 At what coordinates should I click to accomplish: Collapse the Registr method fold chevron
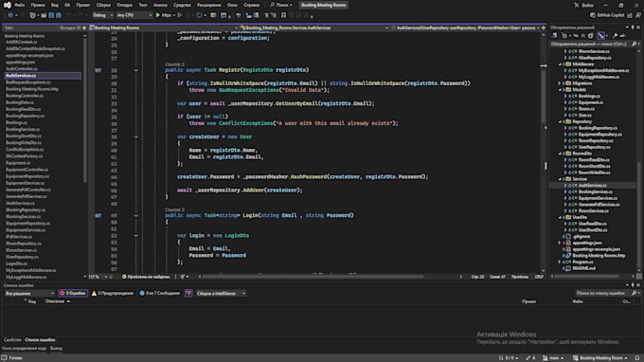coord(136,70)
